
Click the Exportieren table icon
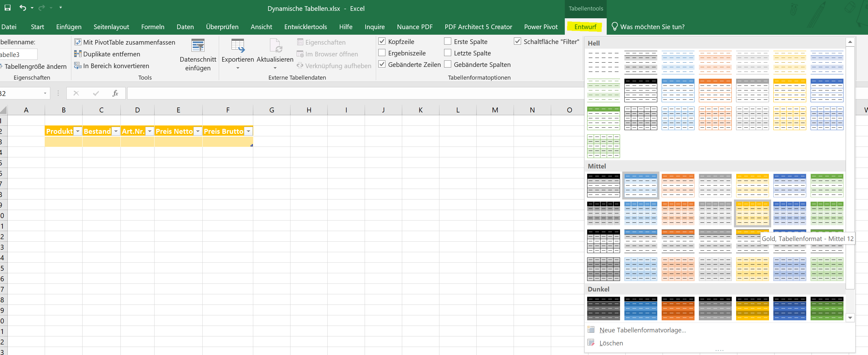pyautogui.click(x=237, y=46)
